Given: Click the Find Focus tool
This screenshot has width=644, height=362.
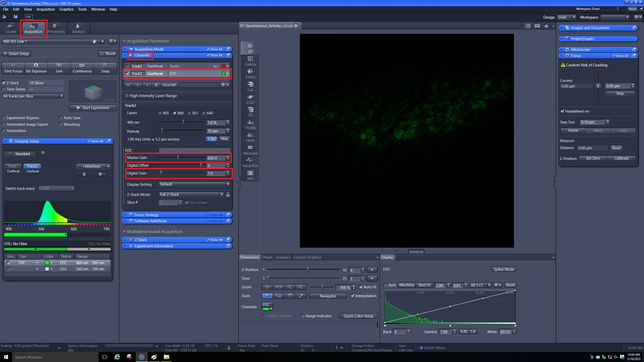Looking at the screenshot, I should pos(13,68).
